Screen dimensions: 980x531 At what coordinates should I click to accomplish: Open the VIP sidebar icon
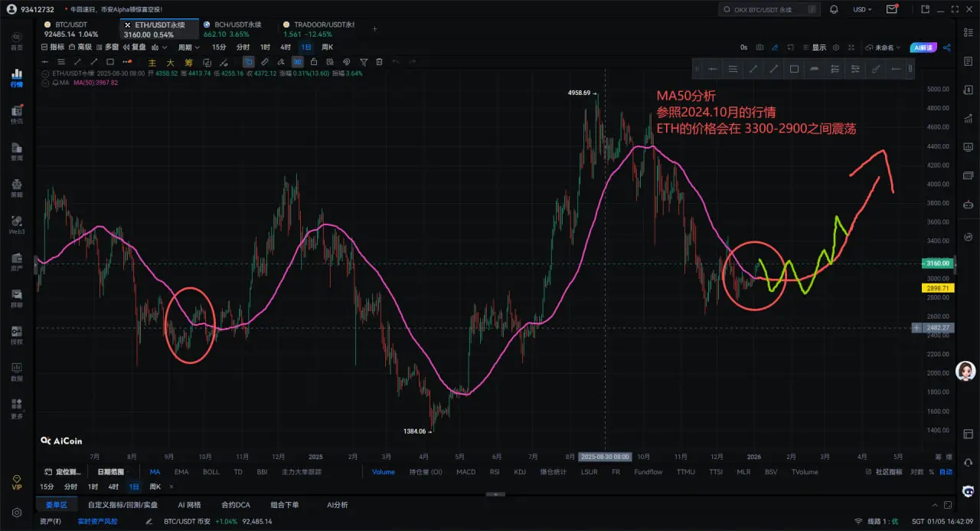(x=16, y=482)
